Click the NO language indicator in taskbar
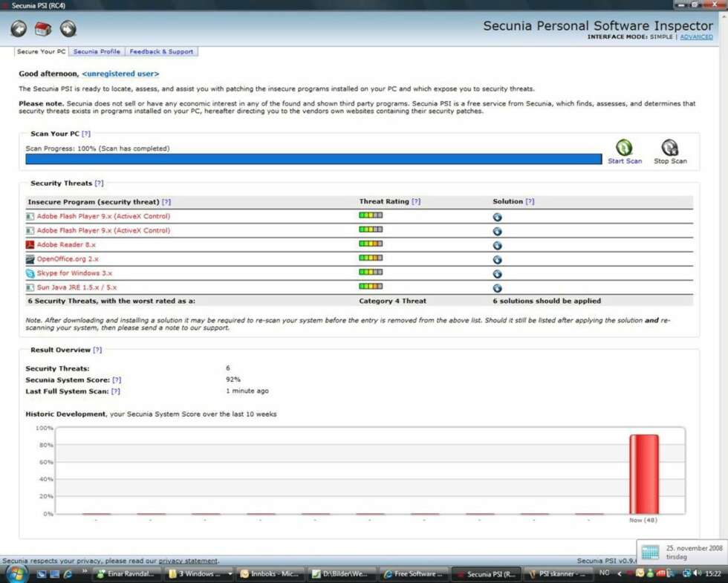This screenshot has width=728, height=583. coord(604,573)
